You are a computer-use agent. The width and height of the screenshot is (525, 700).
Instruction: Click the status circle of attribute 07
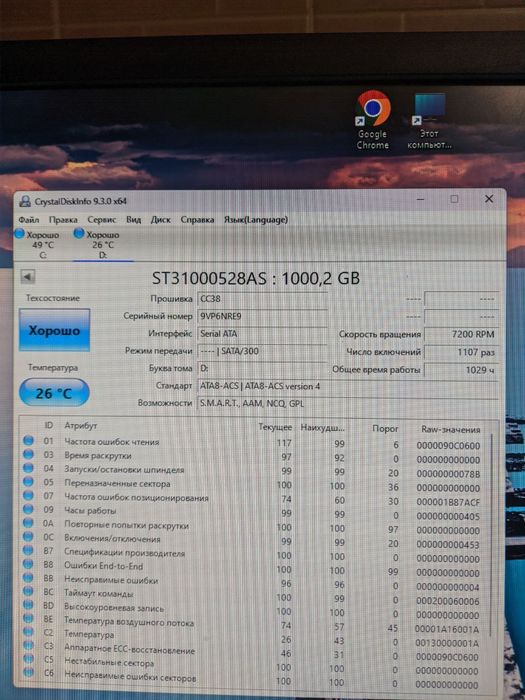[x=29, y=496]
